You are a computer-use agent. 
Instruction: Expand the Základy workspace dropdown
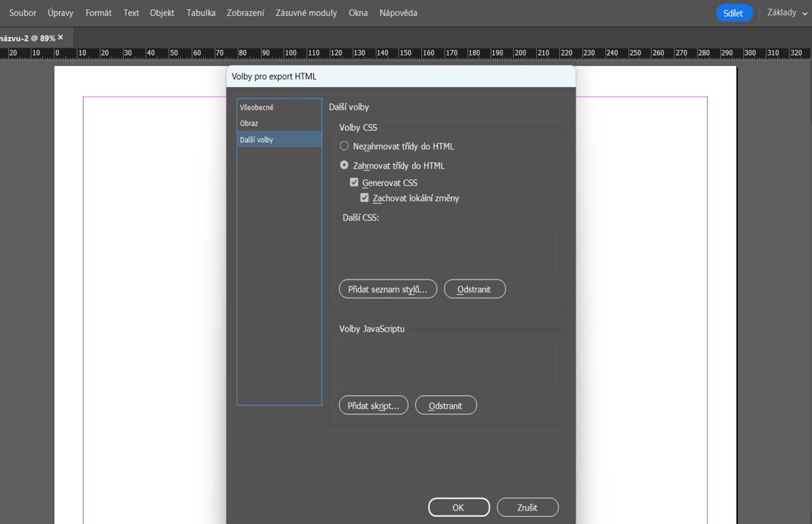(787, 13)
